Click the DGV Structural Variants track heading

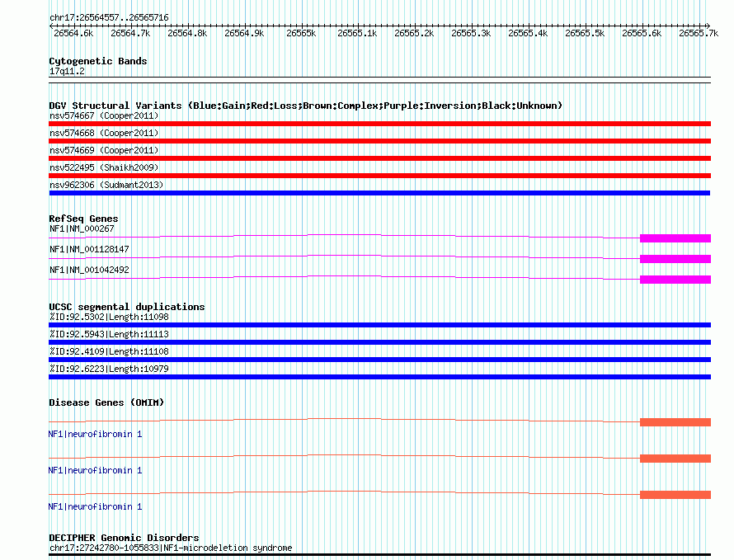tap(305, 106)
